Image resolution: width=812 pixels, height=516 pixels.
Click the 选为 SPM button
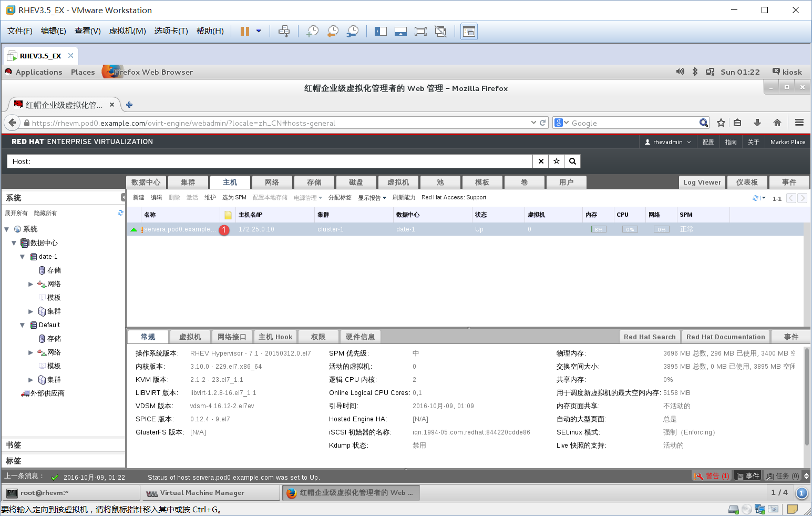pyautogui.click(x=234, y=198)
